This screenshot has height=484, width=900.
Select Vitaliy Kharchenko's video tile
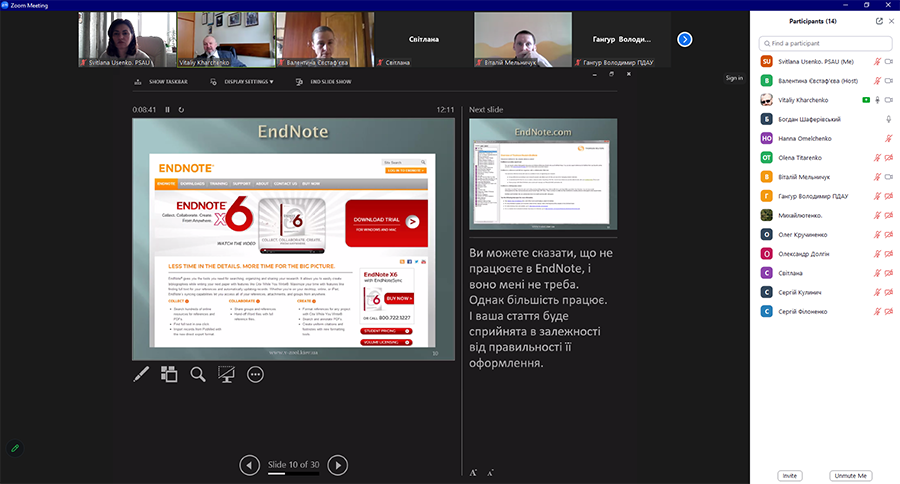226,40
